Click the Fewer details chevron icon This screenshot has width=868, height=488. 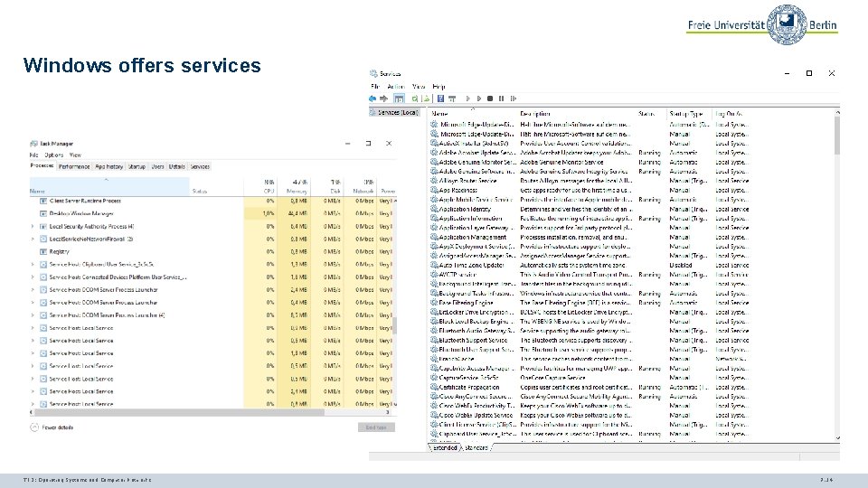click(x=34, y=427)
